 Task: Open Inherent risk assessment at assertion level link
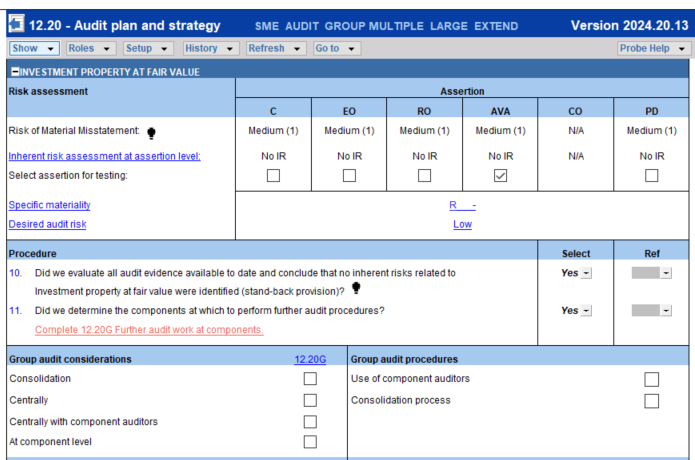tap(105, 156)
